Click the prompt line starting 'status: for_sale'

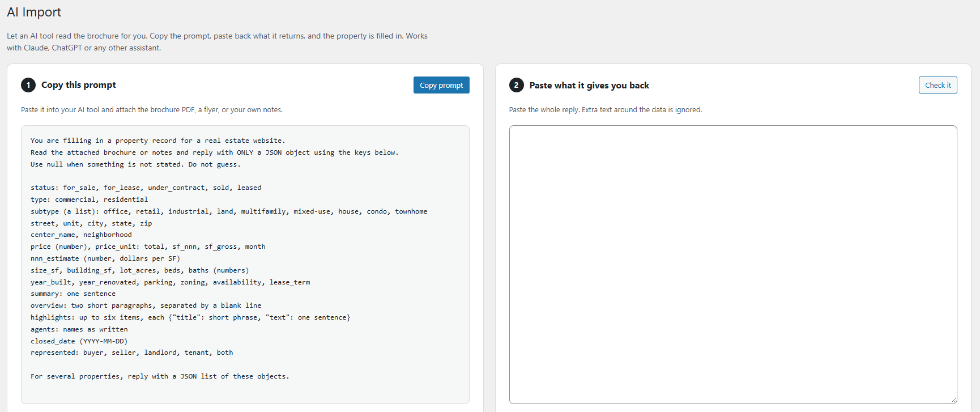coord(146,188)
